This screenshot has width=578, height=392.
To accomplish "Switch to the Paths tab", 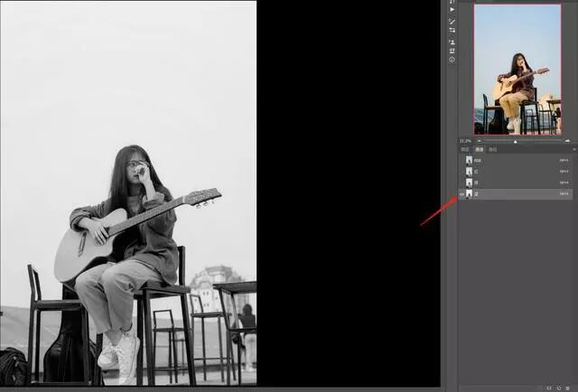I will click(492, 149).
